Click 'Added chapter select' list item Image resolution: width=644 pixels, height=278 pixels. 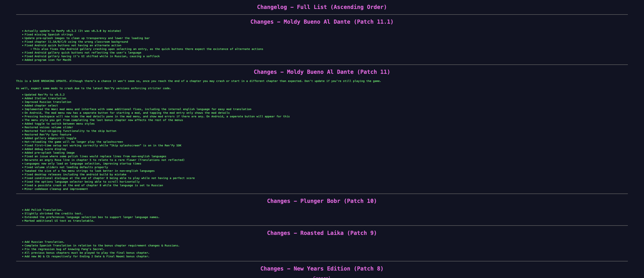(x=41, y=106)
